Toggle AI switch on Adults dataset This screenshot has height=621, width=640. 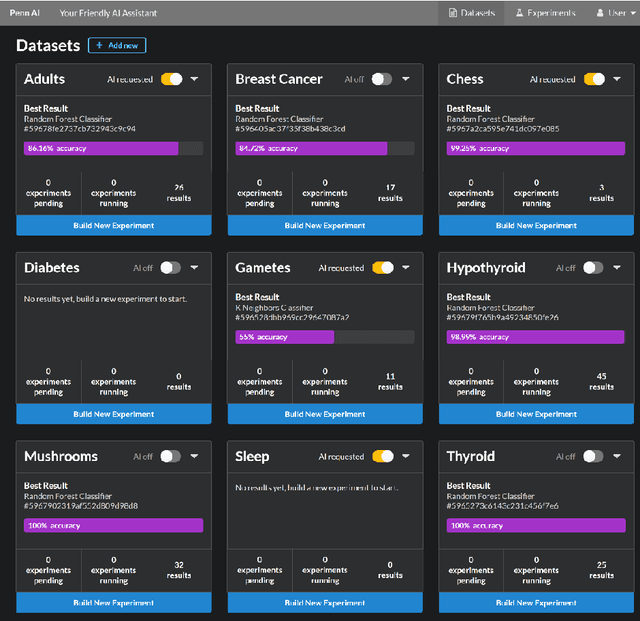(x=171, y=79)
